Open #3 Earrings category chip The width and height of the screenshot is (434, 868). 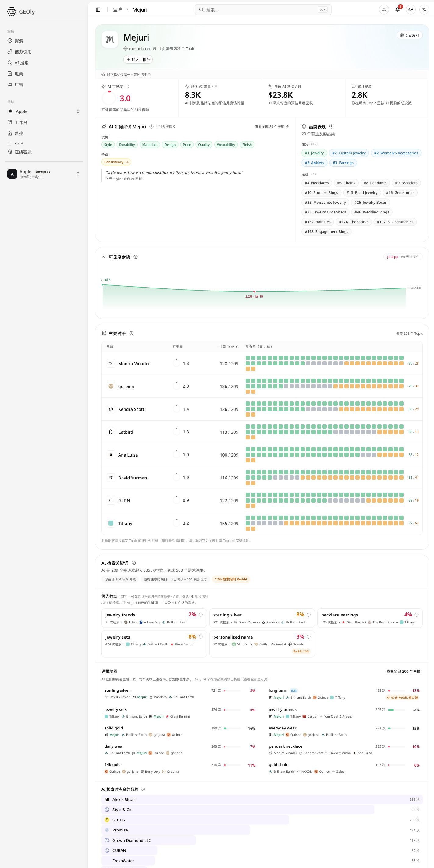tap(343, 163)
